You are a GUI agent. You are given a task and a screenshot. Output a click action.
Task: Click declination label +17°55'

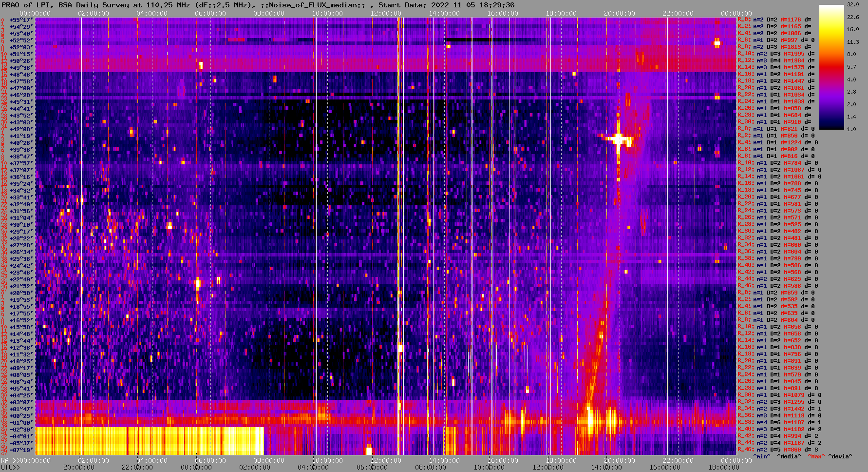pos(21,314)
